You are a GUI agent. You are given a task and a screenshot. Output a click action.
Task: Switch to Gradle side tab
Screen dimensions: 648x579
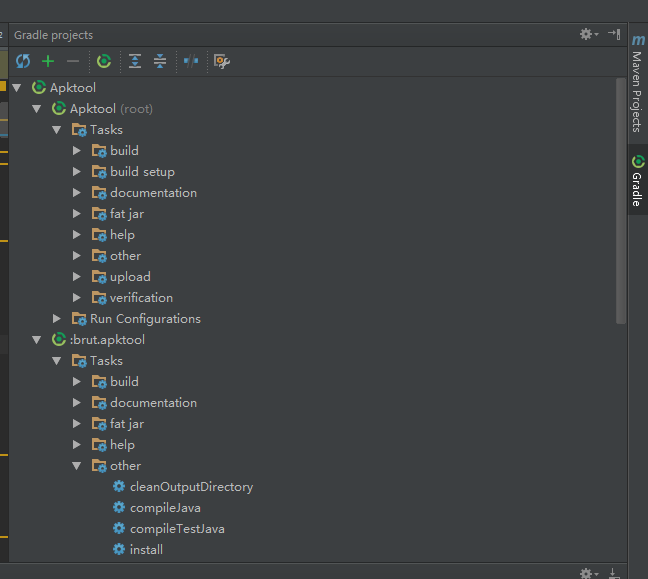[638, 180]
